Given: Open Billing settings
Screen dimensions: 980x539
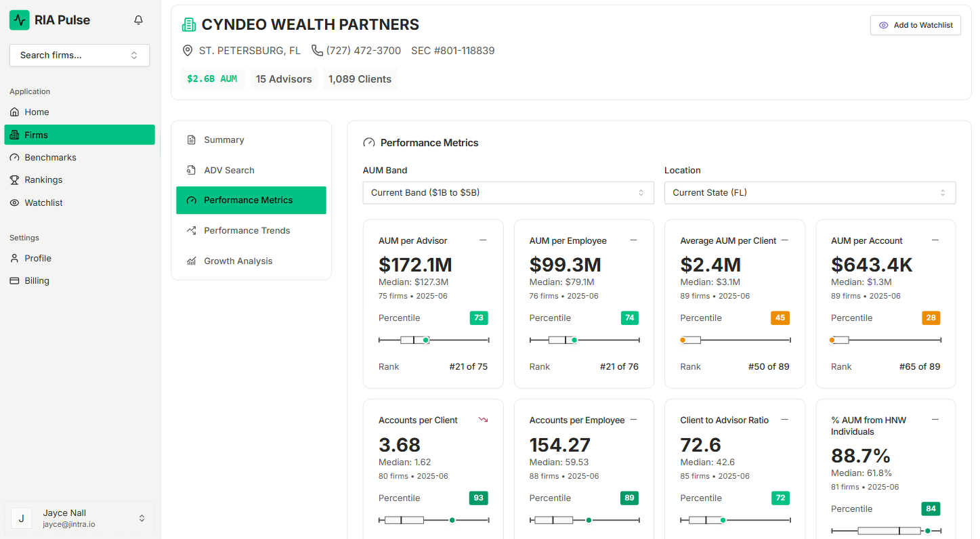Looking at the screenshot, I should [37, 281].
